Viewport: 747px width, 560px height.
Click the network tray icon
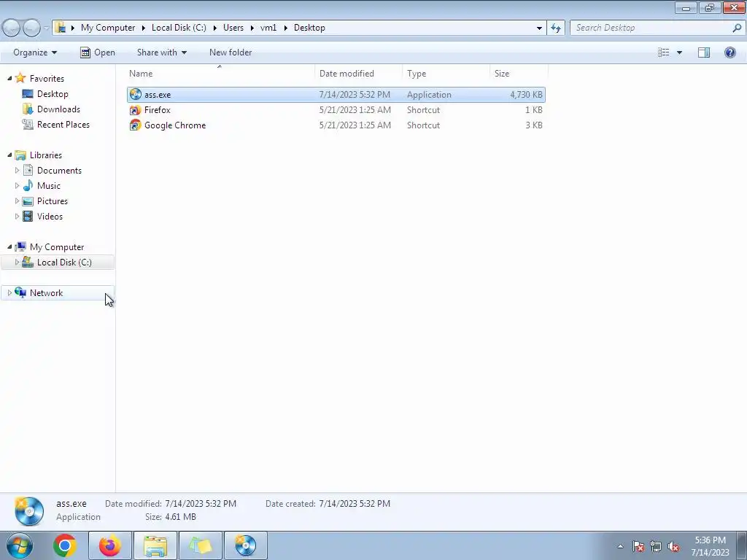(x=656, y=546)
